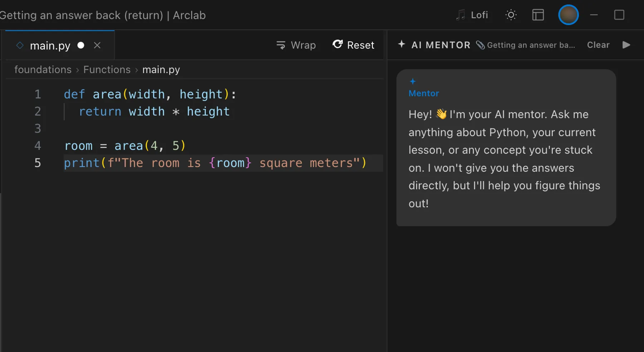
Task: Click the sparkle icon above Mentor name
Action: (x=413, y=81)
